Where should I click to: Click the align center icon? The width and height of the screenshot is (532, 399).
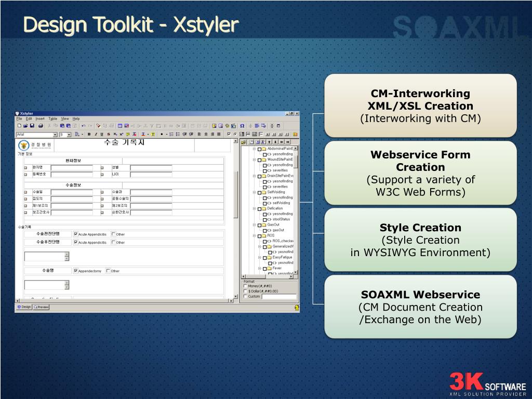pos(206,134)
